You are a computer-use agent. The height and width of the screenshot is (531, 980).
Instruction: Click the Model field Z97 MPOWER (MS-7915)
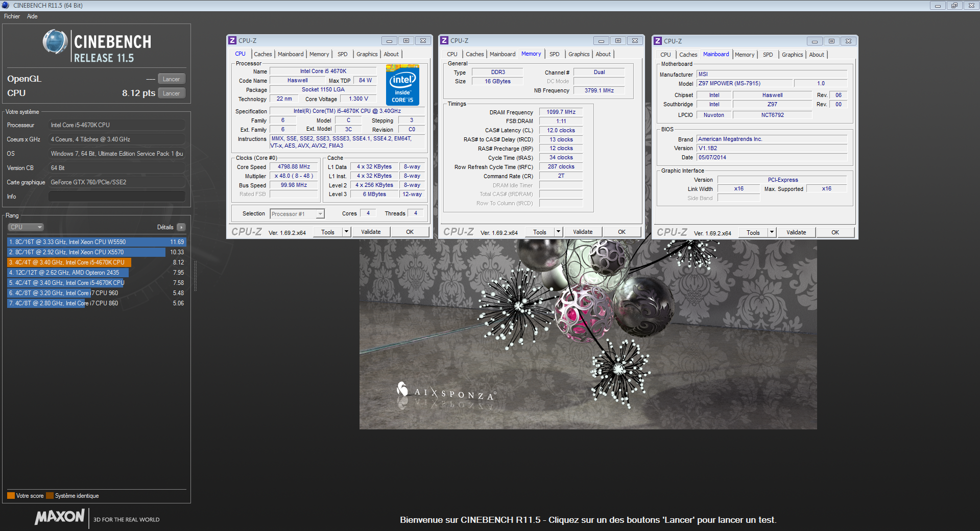click(745, 83)
